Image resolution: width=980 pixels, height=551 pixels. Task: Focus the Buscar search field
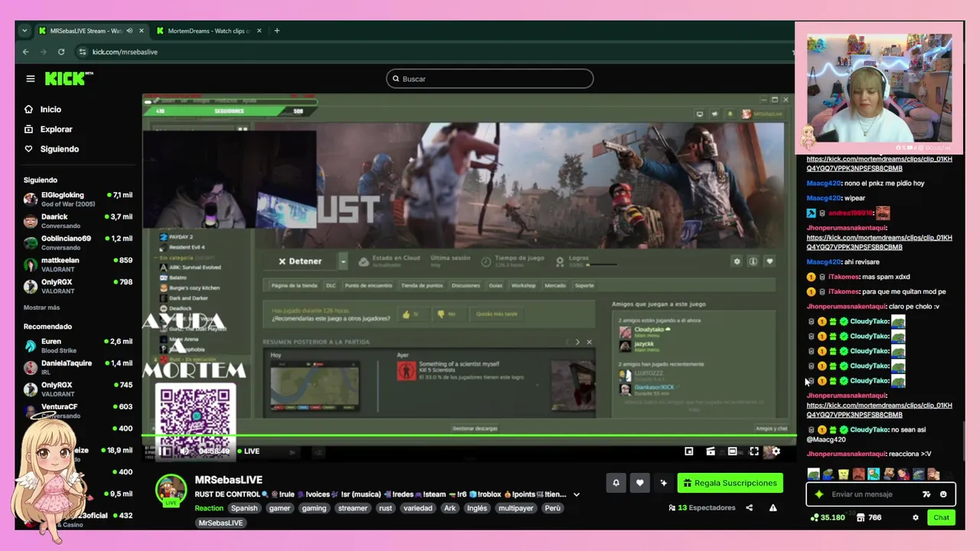tap(489, 79)
